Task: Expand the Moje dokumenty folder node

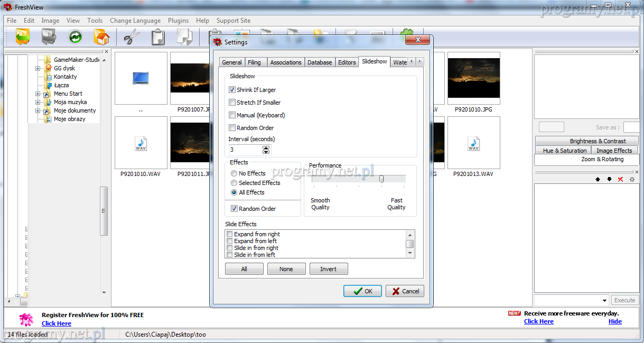Action: [38, 110]
